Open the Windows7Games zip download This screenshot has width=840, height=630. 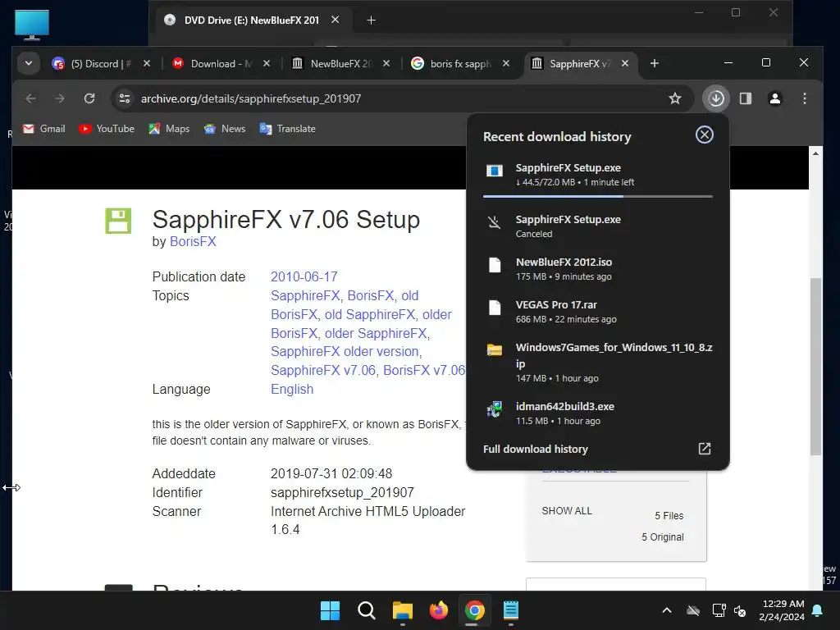pos(597,362)
